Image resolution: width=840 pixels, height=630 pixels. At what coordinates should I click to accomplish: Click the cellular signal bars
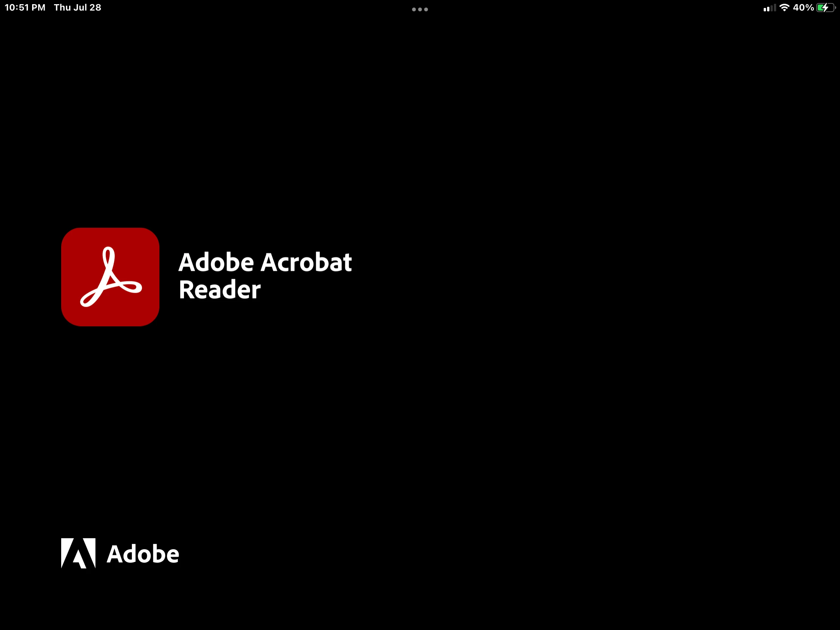(769, 8)
